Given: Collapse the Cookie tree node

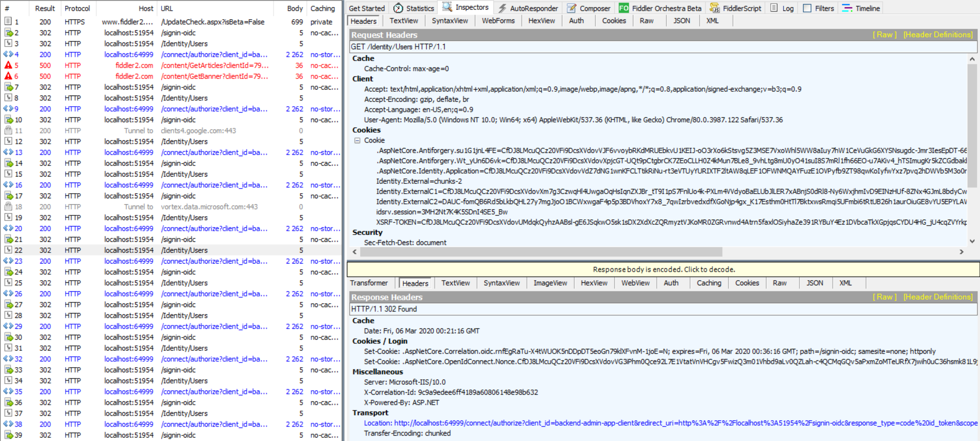Looking at the screenshot, I should pyautogui.click(x=357, y=140).
